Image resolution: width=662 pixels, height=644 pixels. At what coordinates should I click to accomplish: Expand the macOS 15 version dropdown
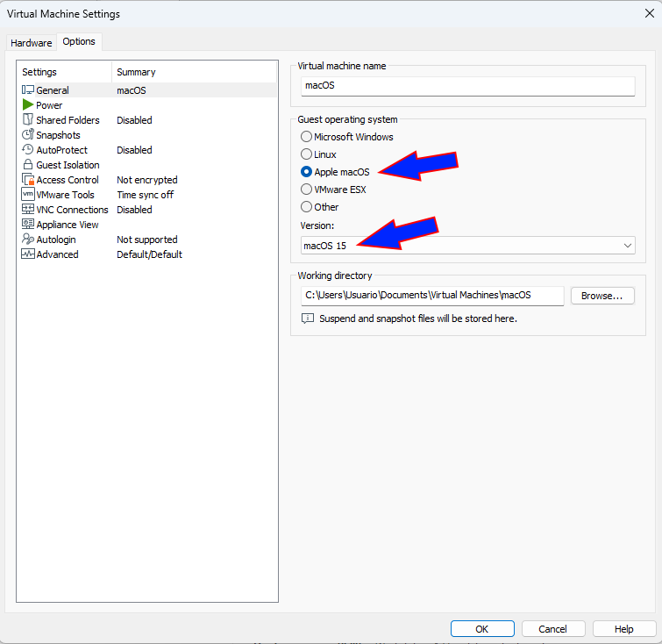pos(467,246)
